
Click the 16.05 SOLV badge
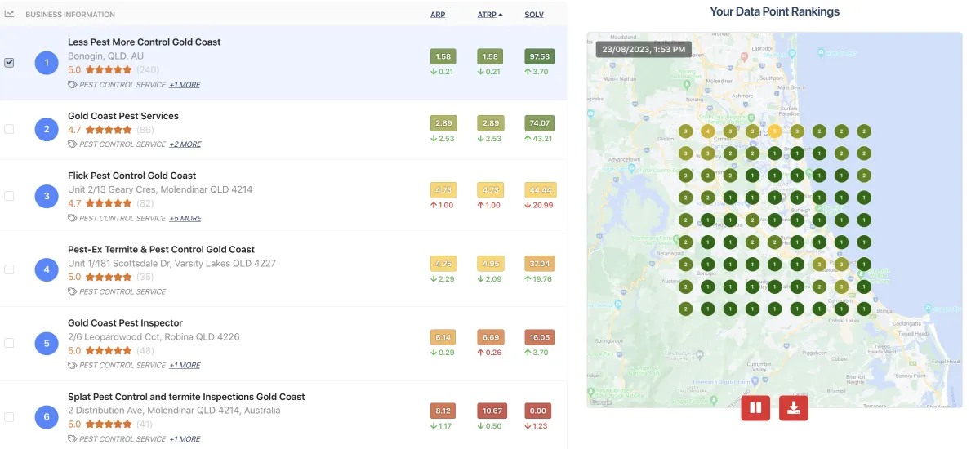point(540,337)
